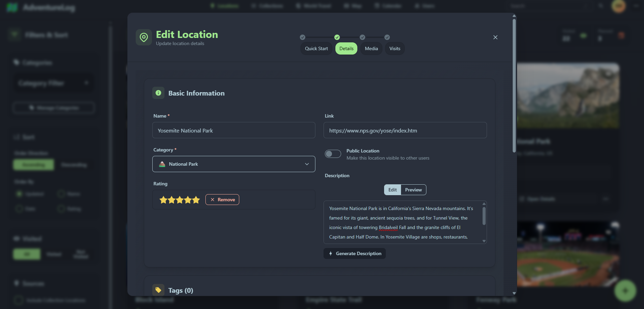Open the National Park category dropdown
This screenshot has width=644, height=309.
pos(234,164)
